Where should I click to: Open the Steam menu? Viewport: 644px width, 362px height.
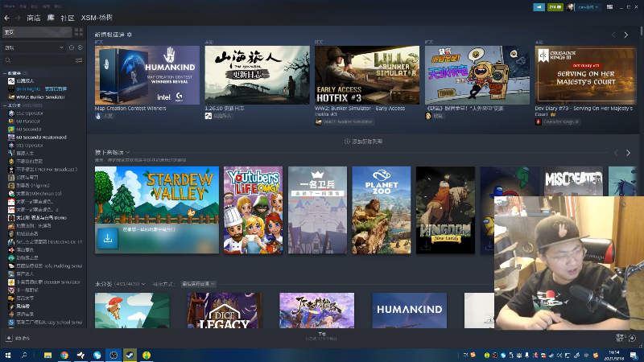click(9, 6)
